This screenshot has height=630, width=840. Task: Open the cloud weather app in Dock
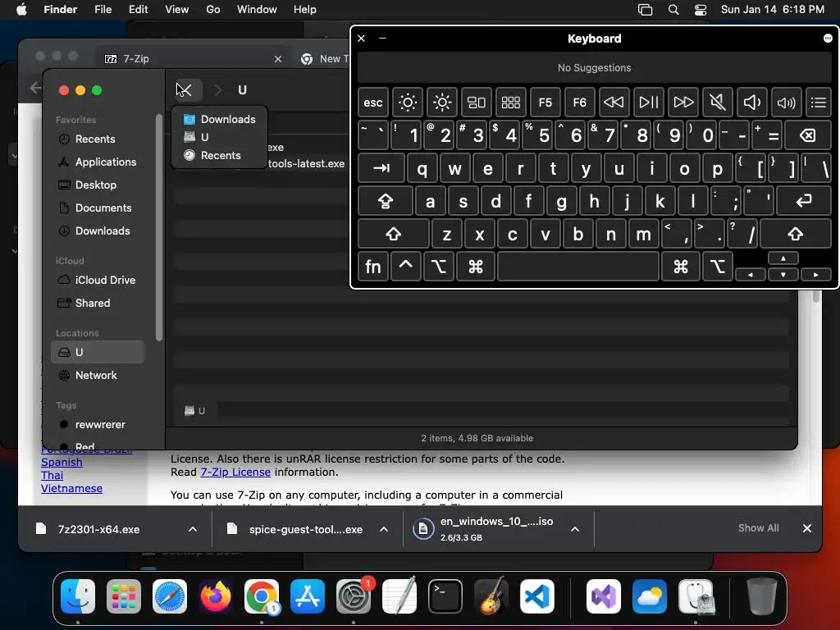(650, 596)
